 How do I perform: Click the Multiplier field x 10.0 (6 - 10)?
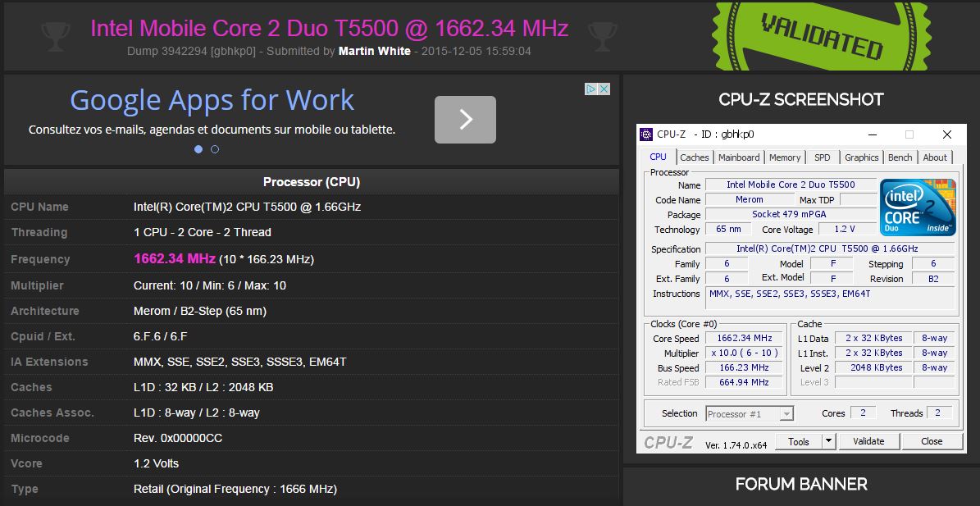click(x=744, y=353)
